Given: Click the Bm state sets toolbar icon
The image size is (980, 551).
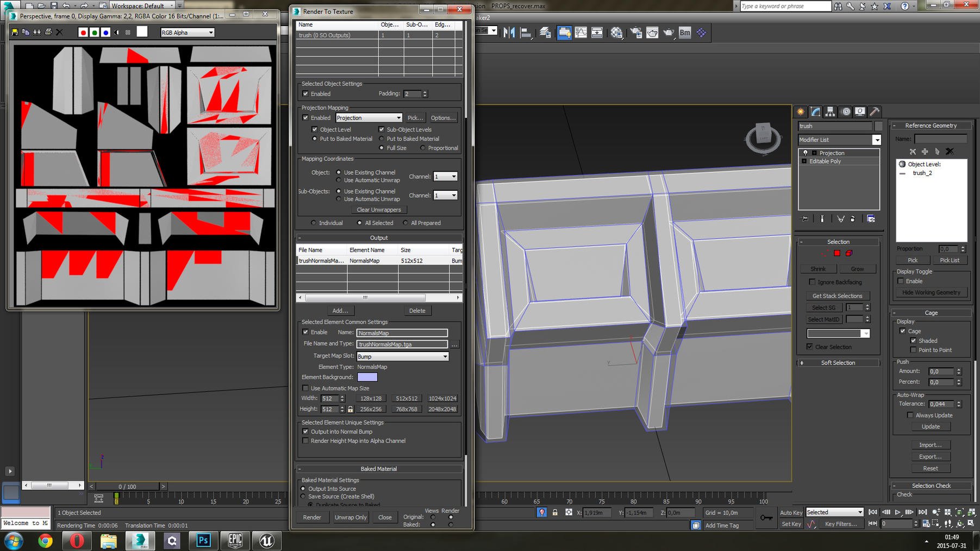Looking at the screenshot, I should 685,33.
